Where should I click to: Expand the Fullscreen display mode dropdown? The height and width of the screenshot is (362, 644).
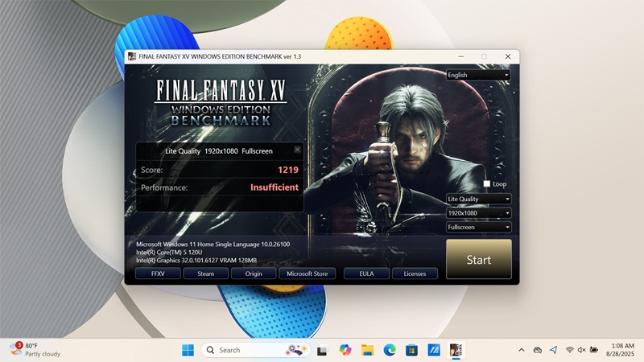(478, 228)
